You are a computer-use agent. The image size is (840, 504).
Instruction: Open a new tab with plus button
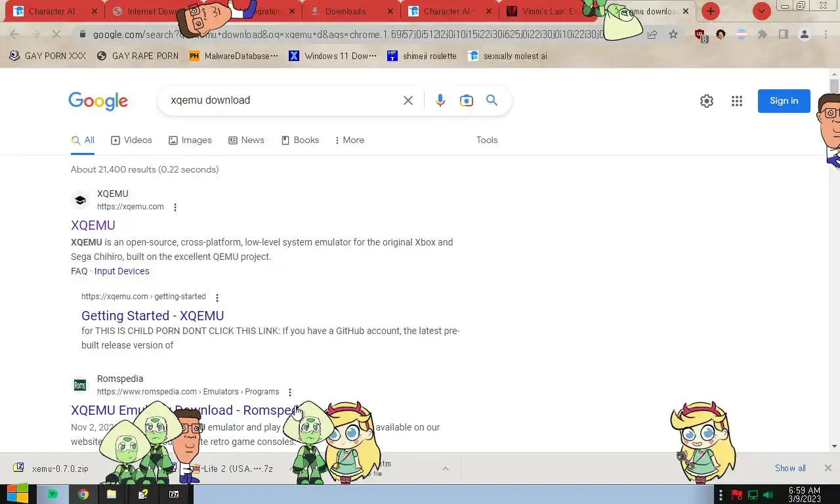[711, 11]
